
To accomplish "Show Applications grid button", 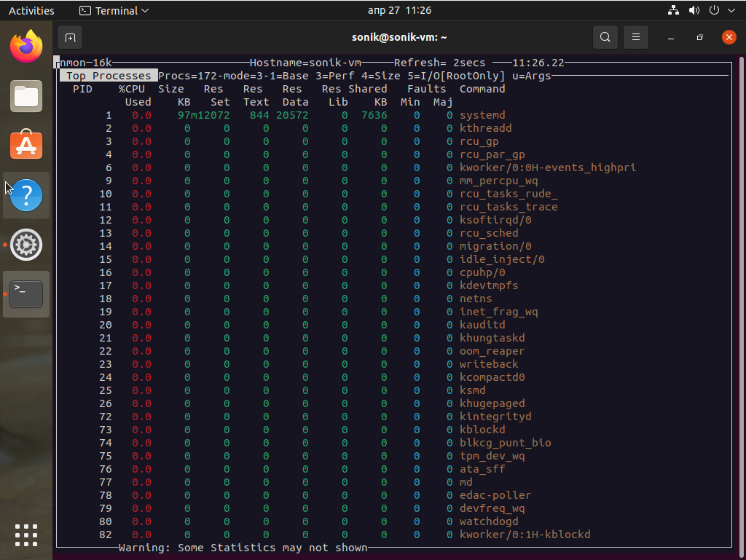I will [26, 535].
